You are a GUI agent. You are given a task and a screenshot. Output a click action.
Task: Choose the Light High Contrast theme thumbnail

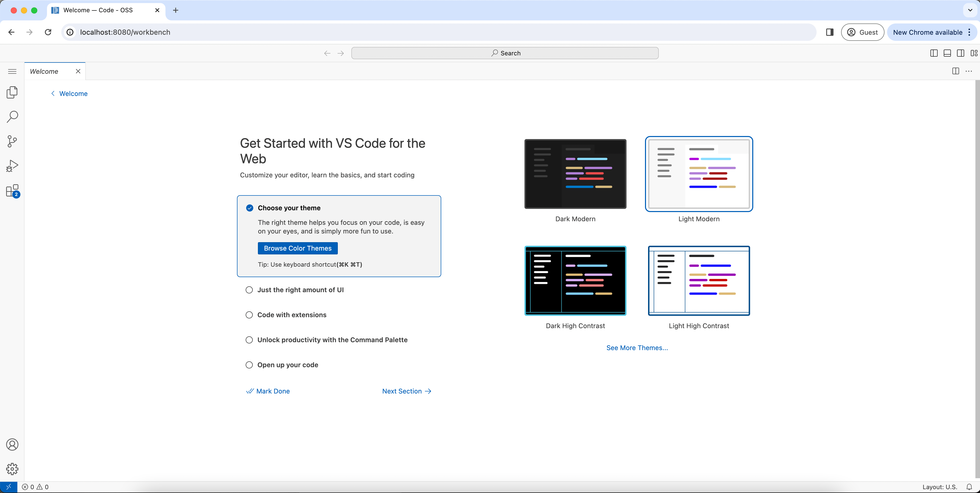(x=699, y=281)
